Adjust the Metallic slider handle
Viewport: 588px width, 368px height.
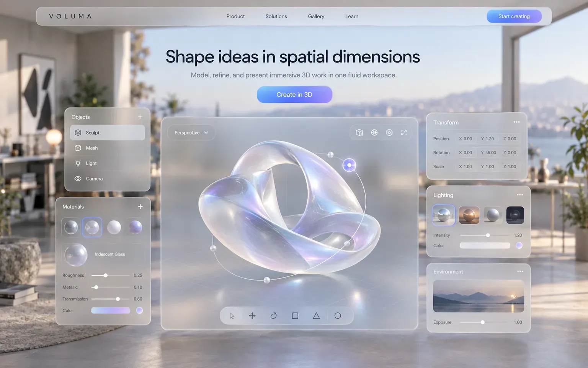coord(96,287)
